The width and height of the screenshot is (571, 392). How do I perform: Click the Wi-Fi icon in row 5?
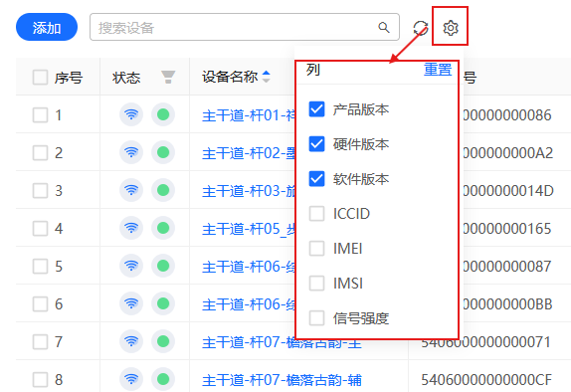tap(131, 266)
